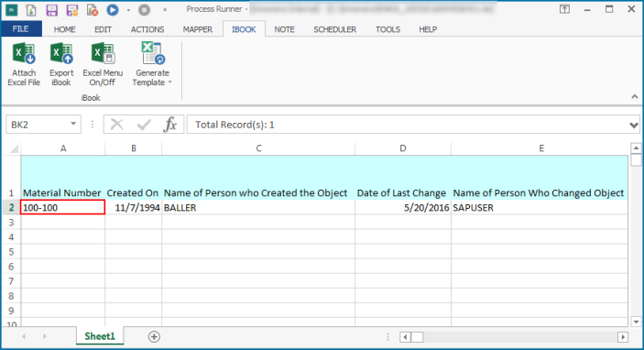Toggle Excel Menu On/Off

103,64
